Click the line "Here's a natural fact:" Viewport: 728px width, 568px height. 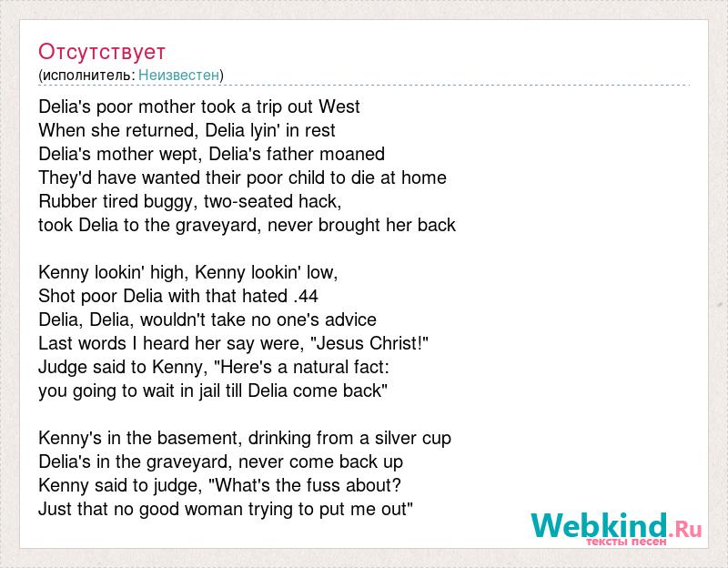[214, 368]
